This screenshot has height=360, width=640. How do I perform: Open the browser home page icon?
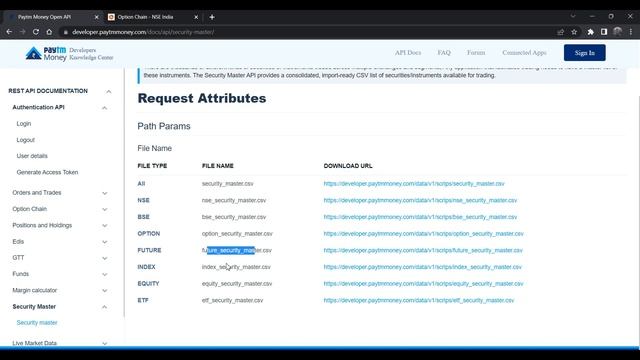(49, 32)
